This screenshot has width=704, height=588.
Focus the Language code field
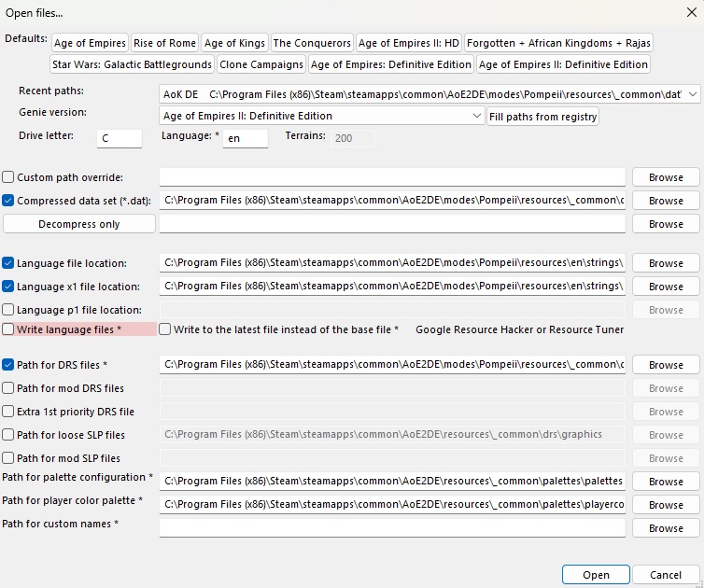coord(246,138)
